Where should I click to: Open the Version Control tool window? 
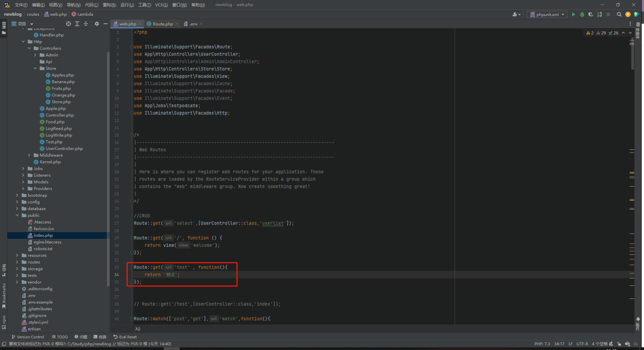(28, 337)
